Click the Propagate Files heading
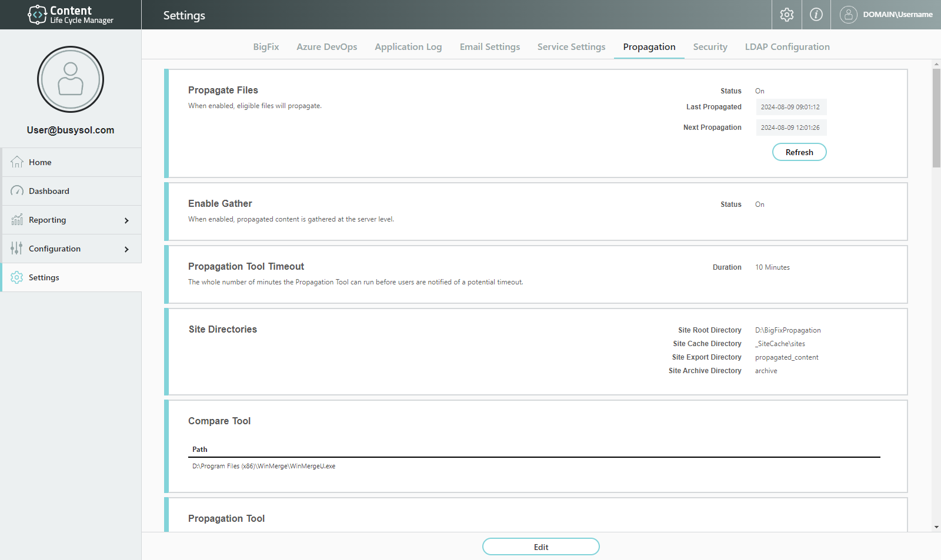The height and width of the screenshot is (560, 941). click(x=223, y=90)
